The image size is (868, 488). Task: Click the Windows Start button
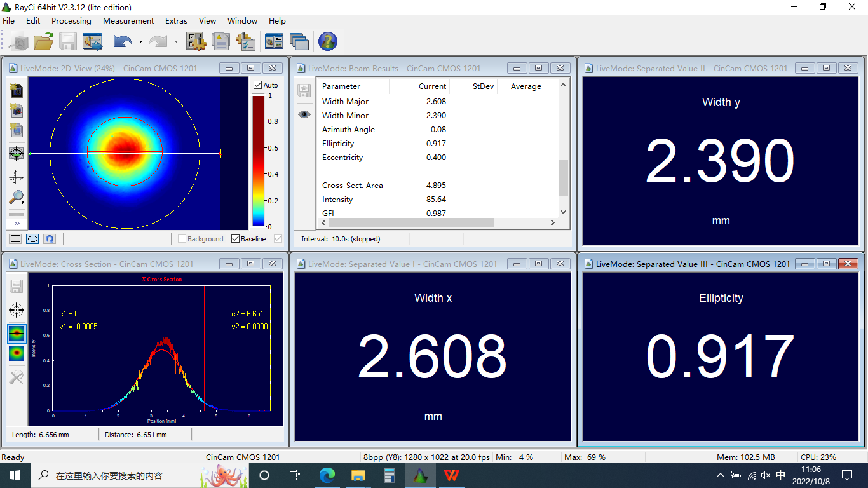click(15, 475)
